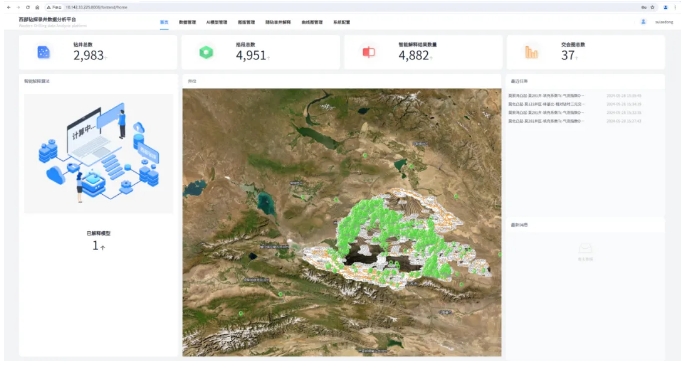Click inside the browser address bar URL
The width and height of the screenshot is (683, 389).
click(x=96, y=7)
